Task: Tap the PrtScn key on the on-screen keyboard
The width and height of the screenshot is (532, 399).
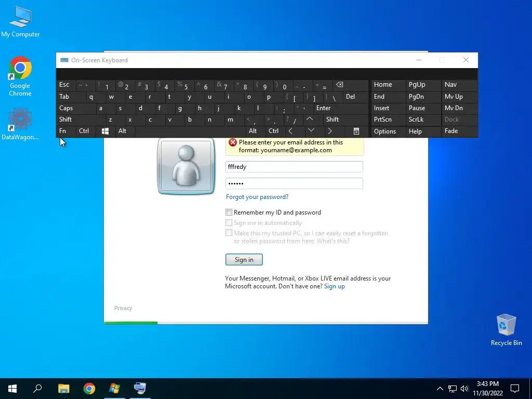Action: click(x=389, y=119)
